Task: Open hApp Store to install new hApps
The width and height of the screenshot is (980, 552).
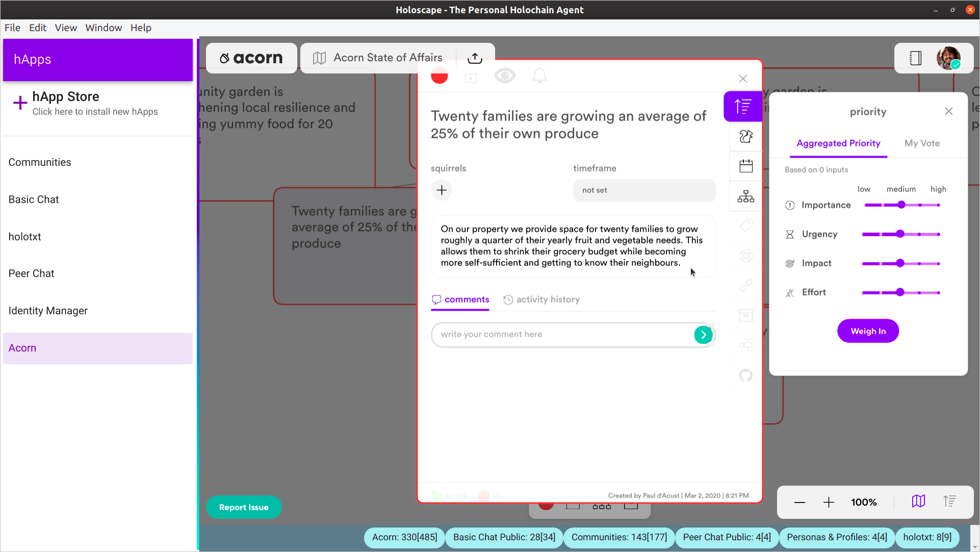Action: click(x=98, y=104)
